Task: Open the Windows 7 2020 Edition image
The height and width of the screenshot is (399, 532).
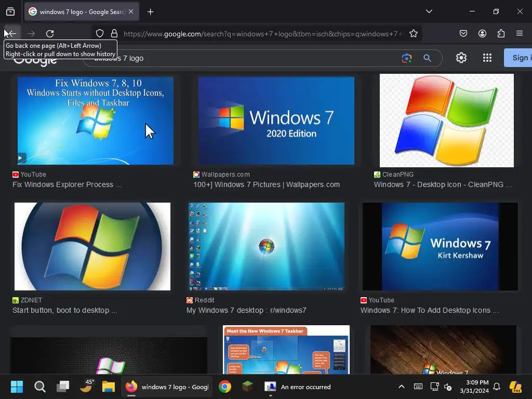Action: (x=276, y=121)
